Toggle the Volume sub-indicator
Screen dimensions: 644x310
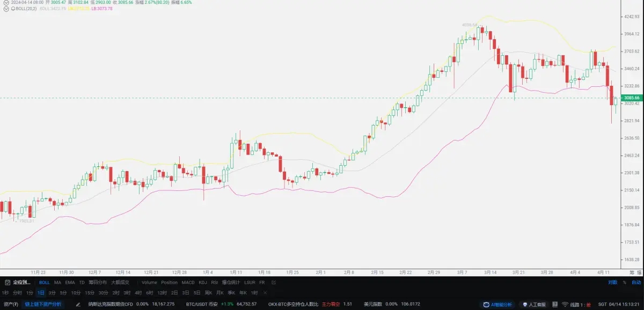[149, 282]
